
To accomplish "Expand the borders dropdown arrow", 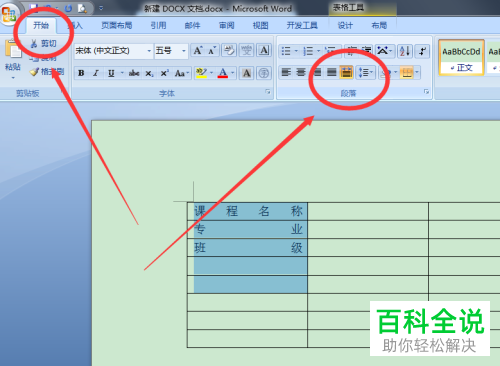I will [x=417, y=72].
